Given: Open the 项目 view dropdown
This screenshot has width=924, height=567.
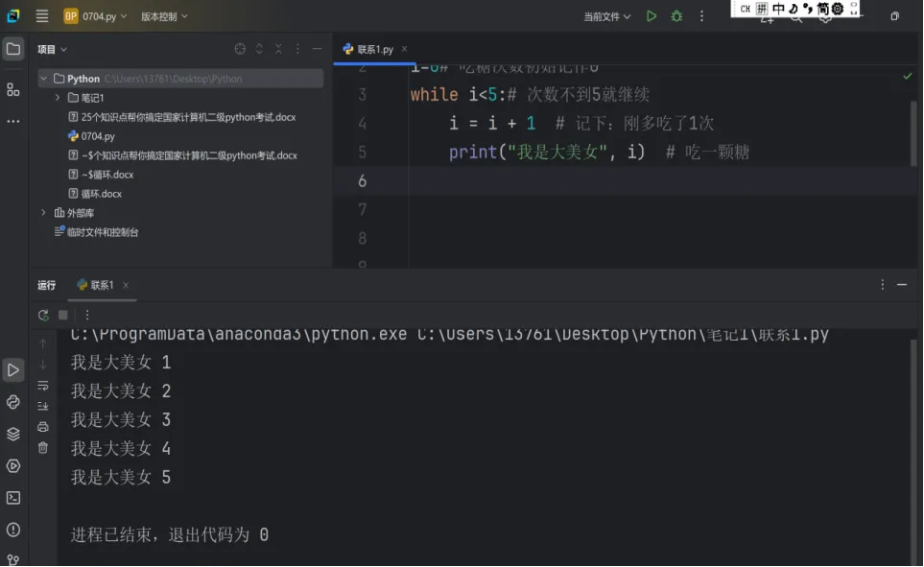Looking at the screenshot, I should pos(52,49).
